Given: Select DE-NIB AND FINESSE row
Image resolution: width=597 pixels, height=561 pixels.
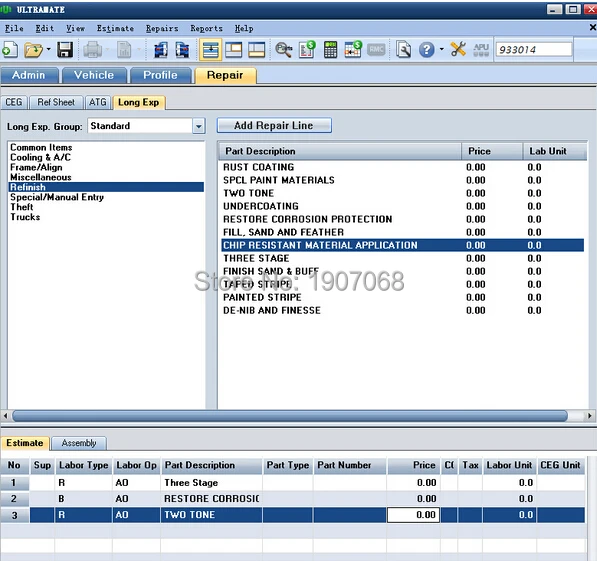Looking at the screenshot, I should tap(402, 310).
